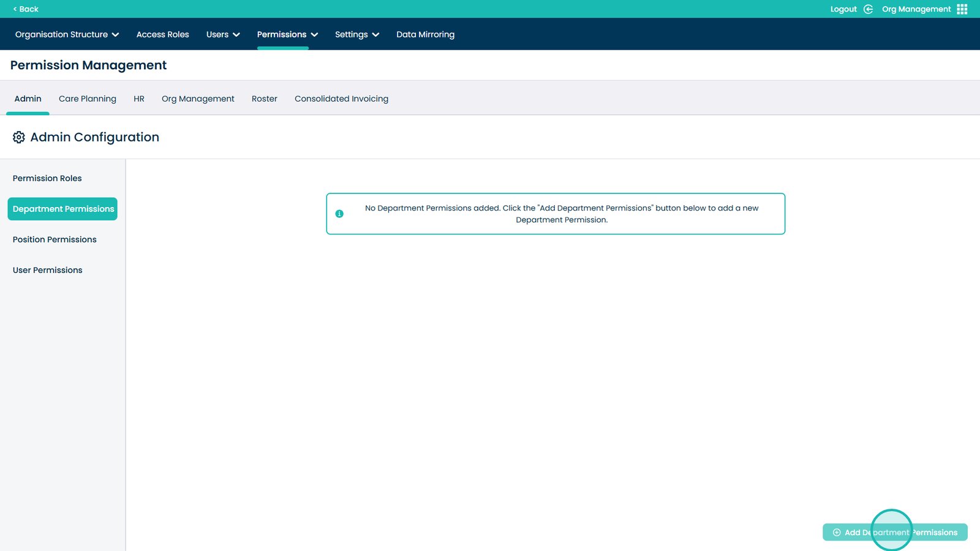Open the Consolidated Invoicing tab
Viewport: 980px width, 551px height.
click(341, 99)
